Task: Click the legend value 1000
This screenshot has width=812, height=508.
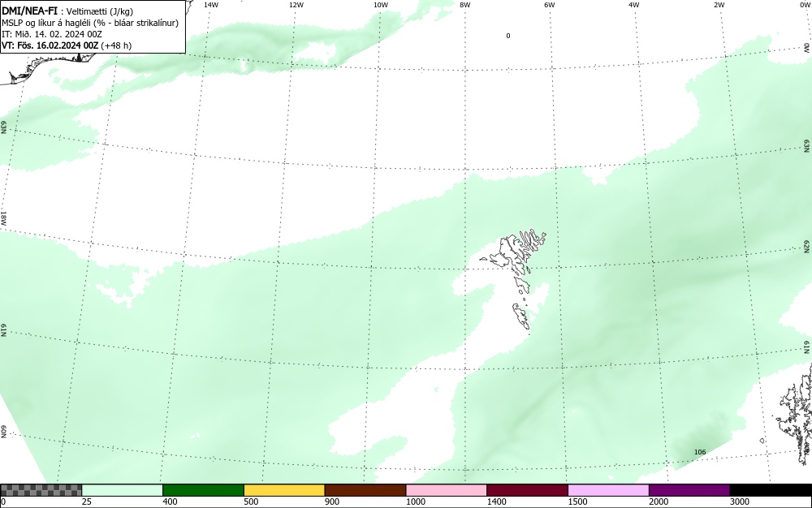Action: (415, 502)
